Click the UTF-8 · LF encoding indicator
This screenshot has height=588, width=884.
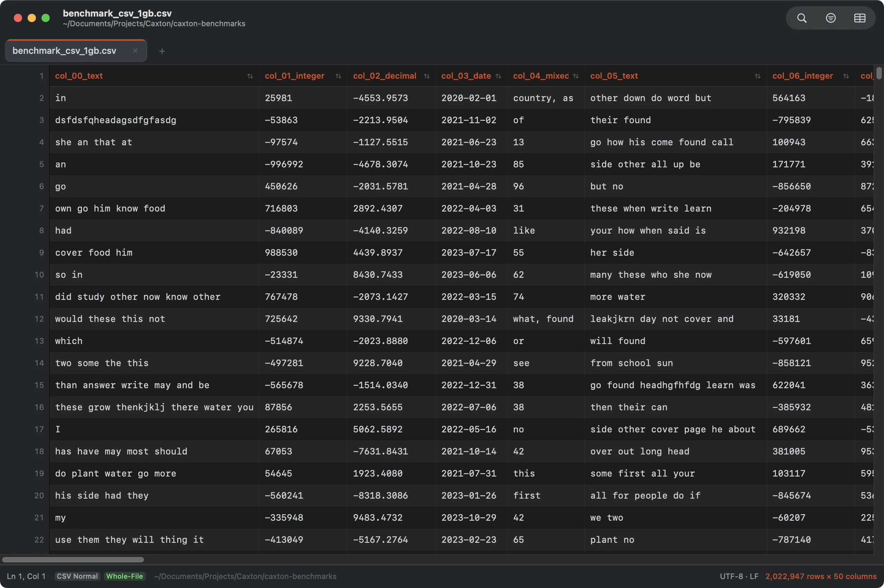tap(739, 576)
